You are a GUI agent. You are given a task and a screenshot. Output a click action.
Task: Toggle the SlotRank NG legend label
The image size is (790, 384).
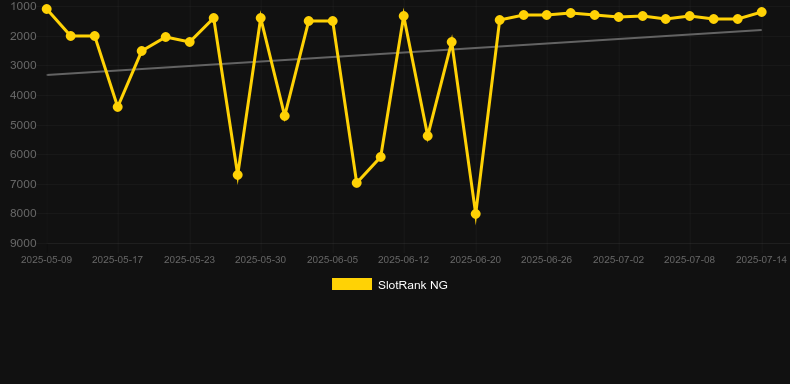413,285
